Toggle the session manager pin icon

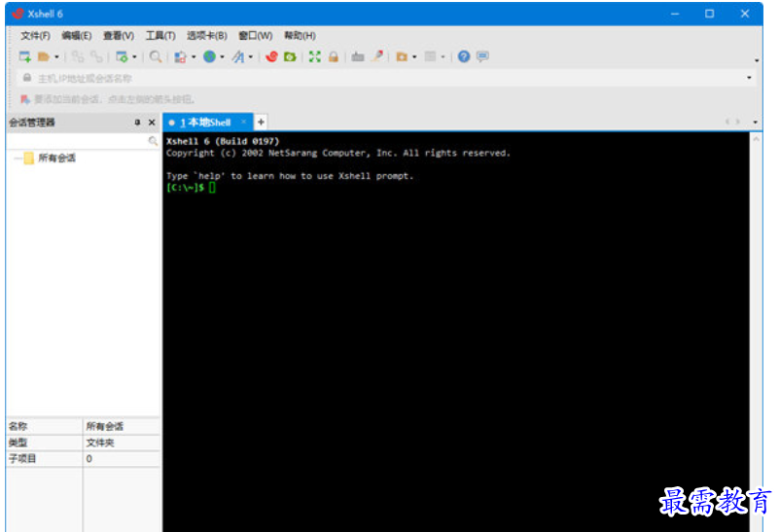tap(137, 123)
